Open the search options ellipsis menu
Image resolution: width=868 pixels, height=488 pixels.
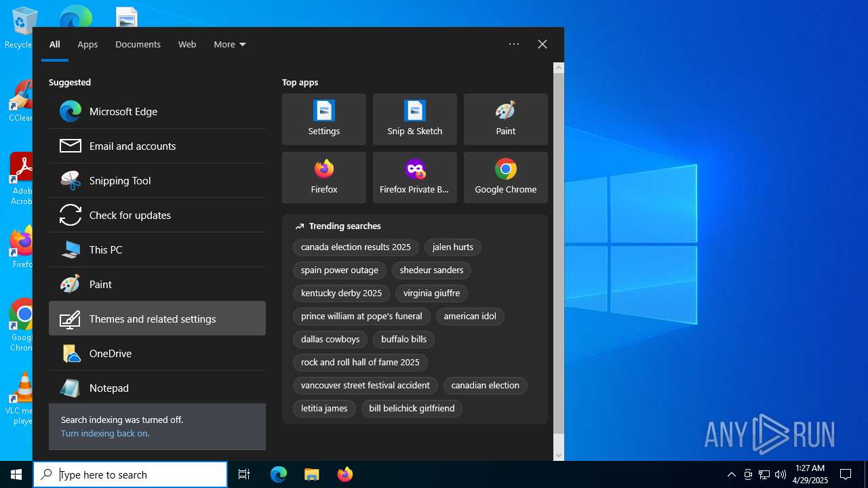click(514, 44)
